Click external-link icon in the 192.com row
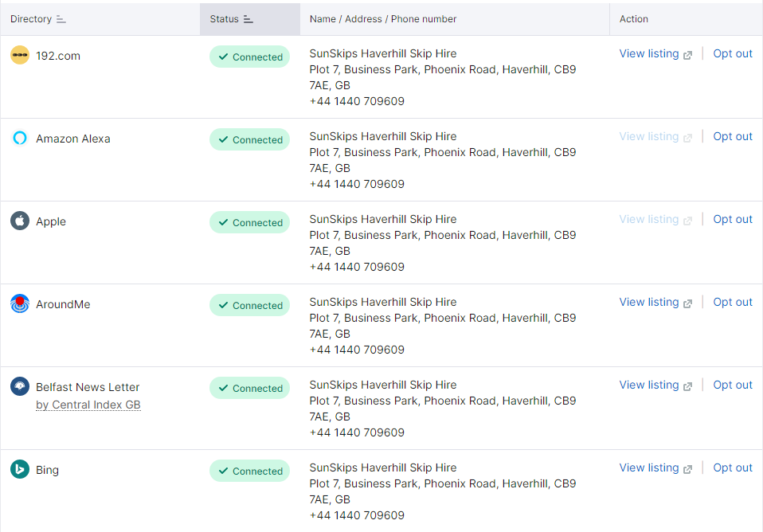 688,55
